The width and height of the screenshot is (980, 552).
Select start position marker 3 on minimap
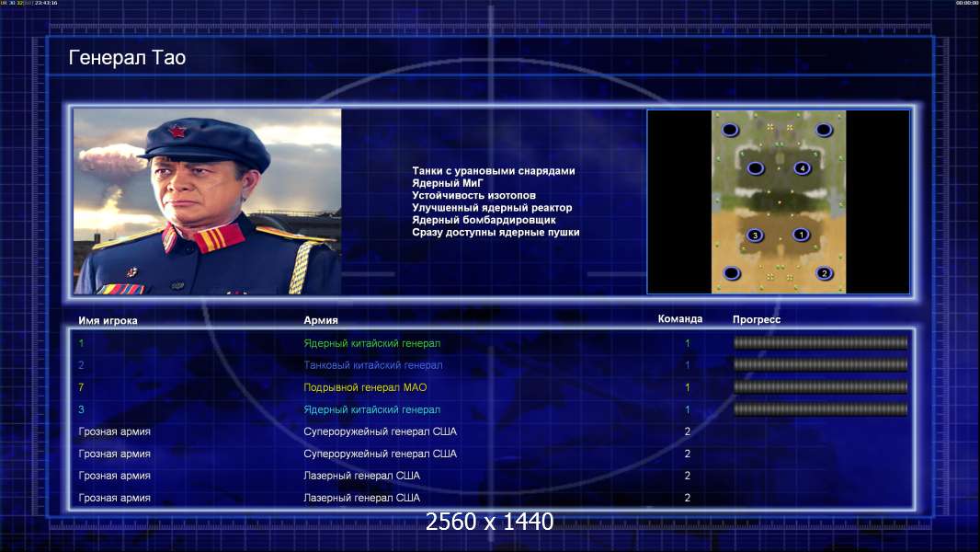[755, 236]
